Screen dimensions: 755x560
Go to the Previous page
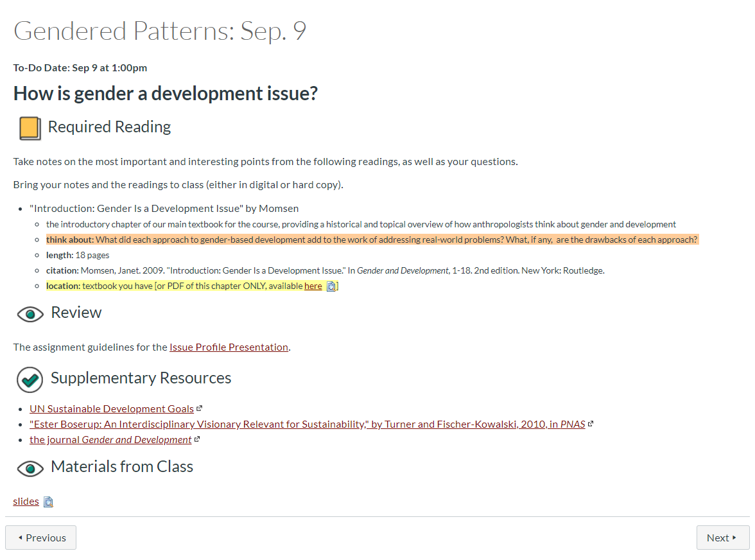(x=41, y=538)
